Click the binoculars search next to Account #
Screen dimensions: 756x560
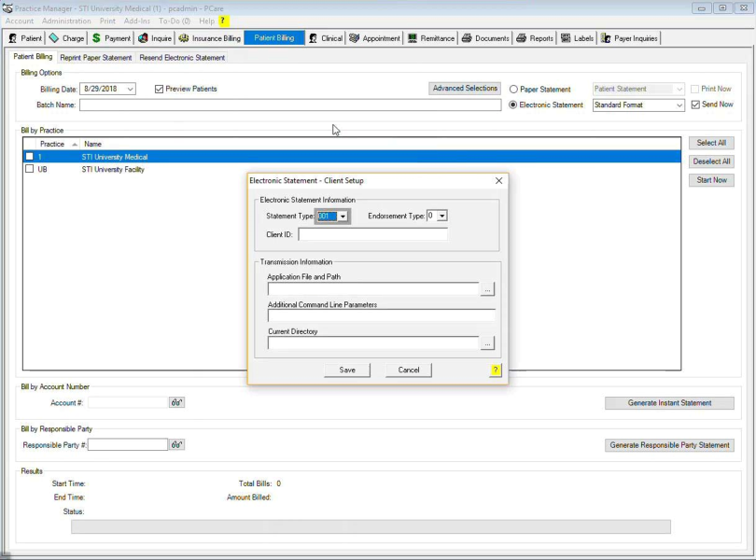pyautogui.click(x=176, y=403)
